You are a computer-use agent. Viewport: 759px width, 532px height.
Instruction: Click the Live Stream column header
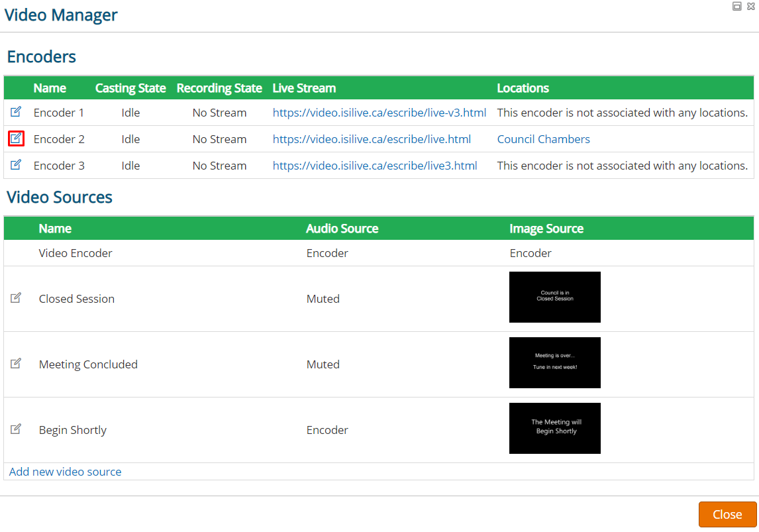click(x=304, y=88)
